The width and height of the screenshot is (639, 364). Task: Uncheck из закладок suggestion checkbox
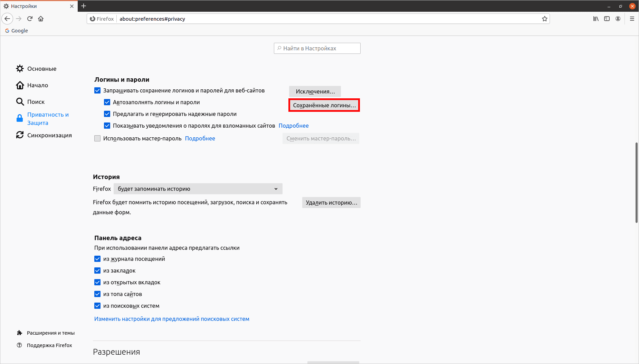coord(97,270)
